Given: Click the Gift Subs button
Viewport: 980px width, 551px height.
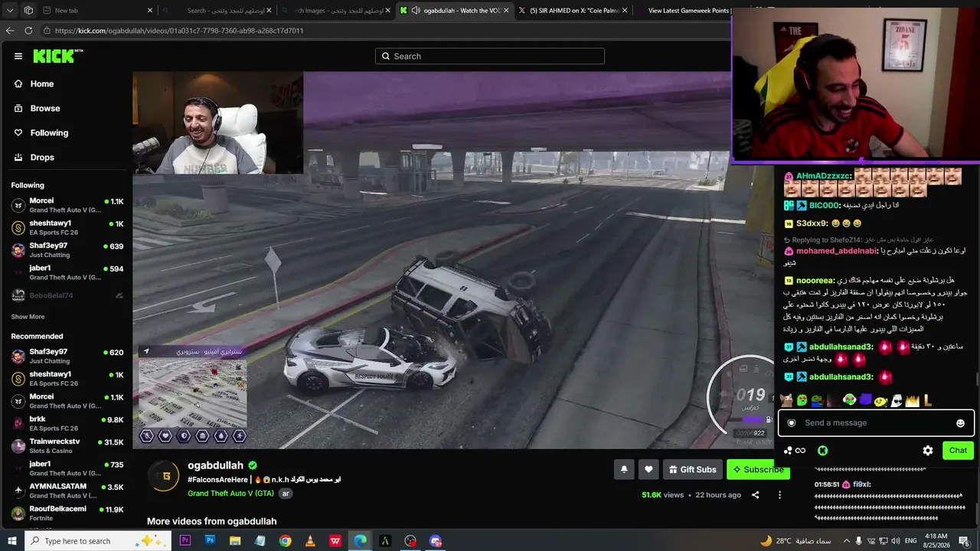Looking at the screenshot, I should pyautogui.click(x=692, y=469).
